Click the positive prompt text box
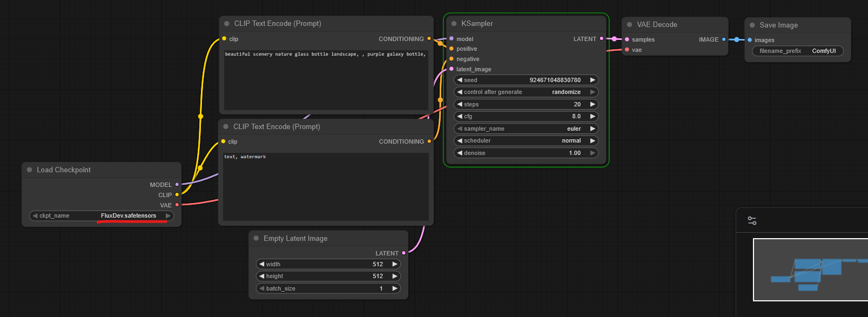Viewport: 868px width, 317px height. pos(326,80)
